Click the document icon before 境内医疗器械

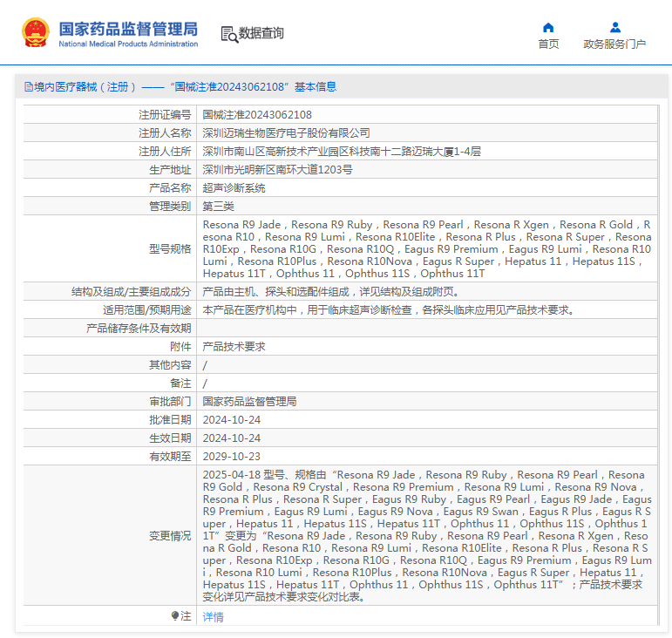pyautogui.click(x=29, y=87)
